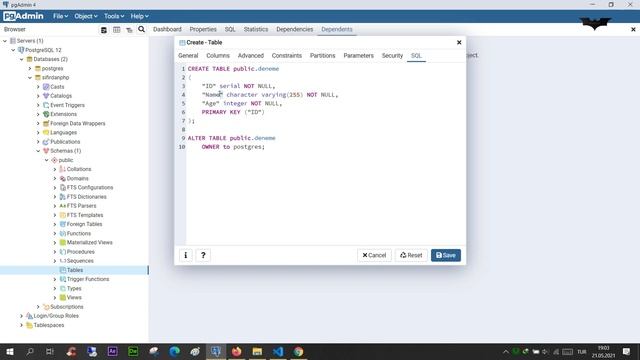Open the File menu
The height and width of the screenshot is (360, 640).
pyautogui.click(x=60, y=16)
